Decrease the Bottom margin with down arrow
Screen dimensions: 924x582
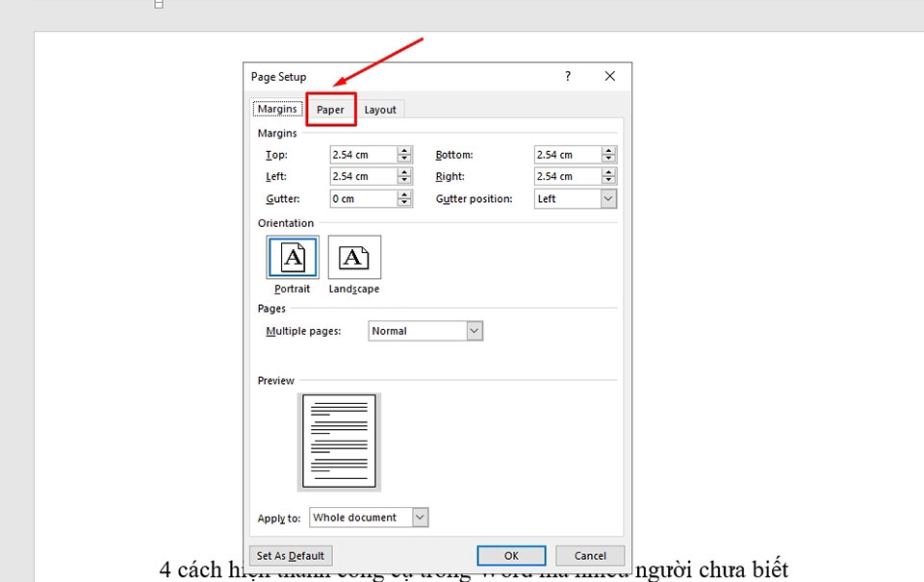coord(608,159)
